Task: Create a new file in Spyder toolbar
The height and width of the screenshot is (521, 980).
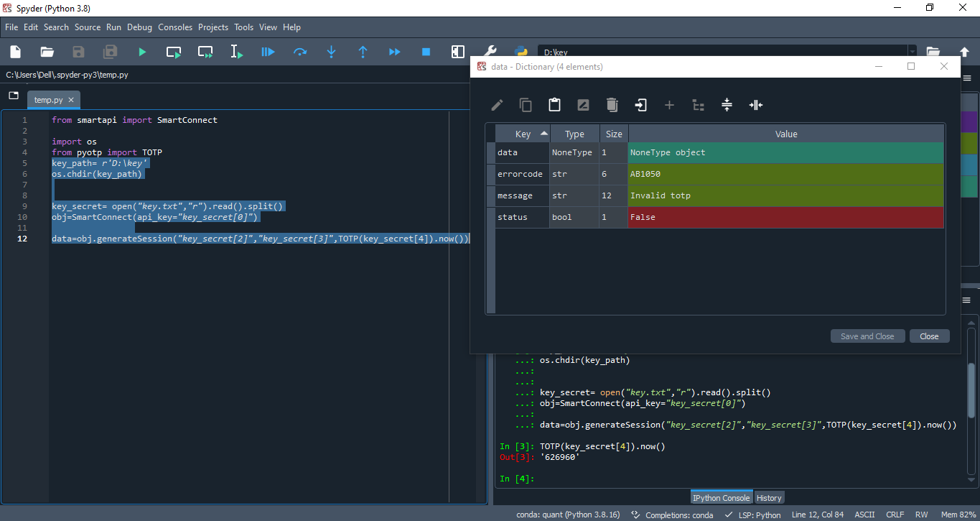Action: 15,52
